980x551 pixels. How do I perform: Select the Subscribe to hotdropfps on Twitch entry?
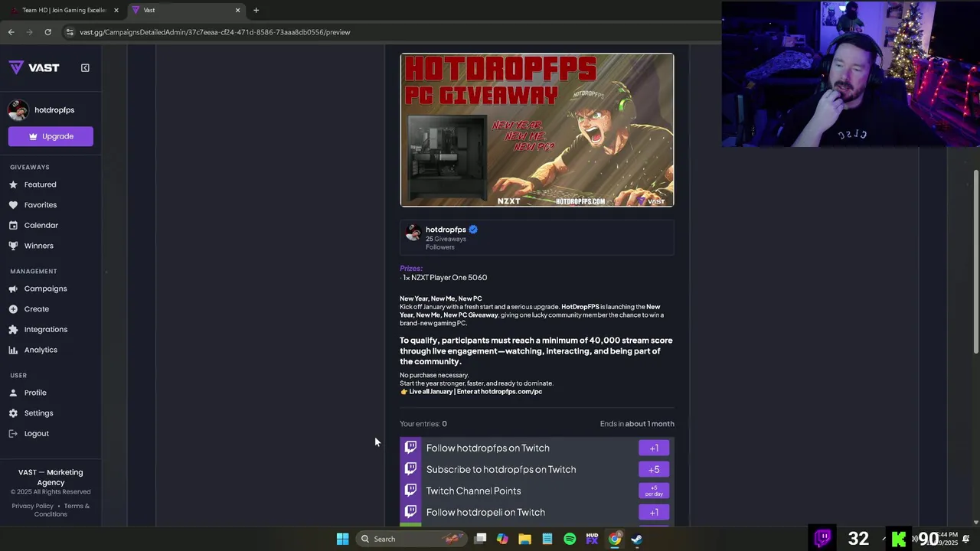pos(537,469)
